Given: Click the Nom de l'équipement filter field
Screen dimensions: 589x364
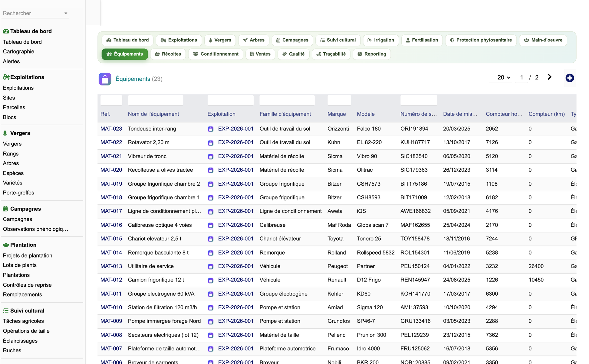Looking at the screenshot, I should pos(156,100).
